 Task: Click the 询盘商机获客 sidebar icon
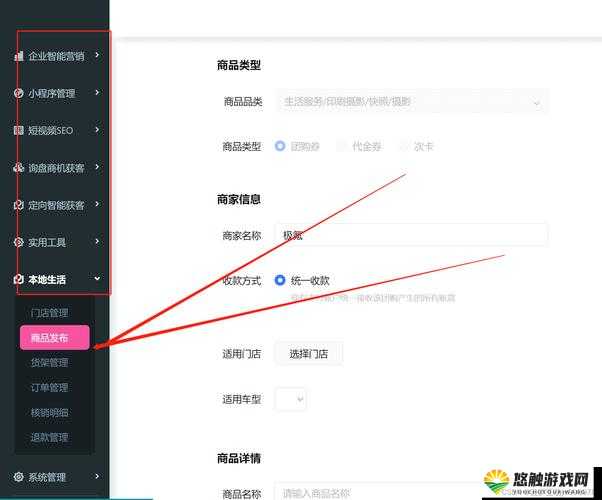pos(18,167)
